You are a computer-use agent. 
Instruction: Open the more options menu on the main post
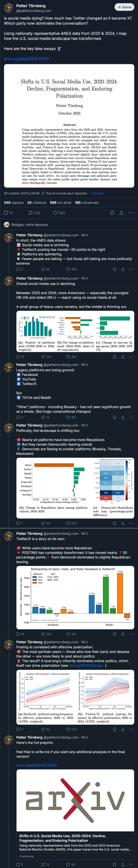coord(131,213)
